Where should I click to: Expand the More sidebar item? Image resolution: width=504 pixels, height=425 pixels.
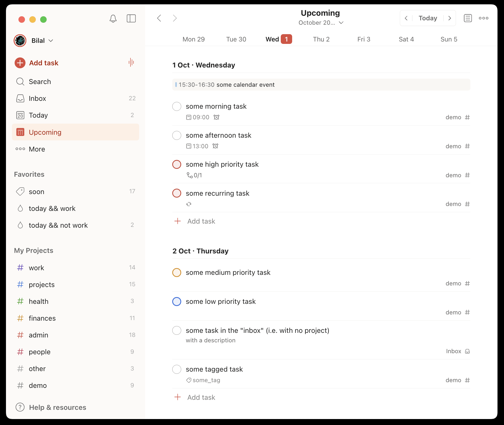coord(37,149)
